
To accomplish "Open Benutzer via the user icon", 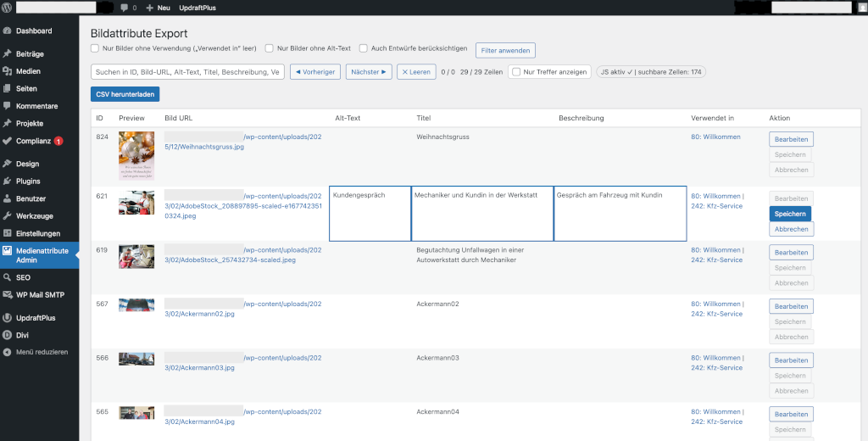I will coord(8,198).
